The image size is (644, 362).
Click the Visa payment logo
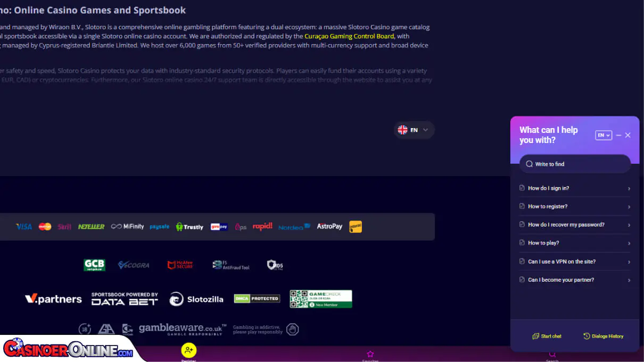coord(24,226)
